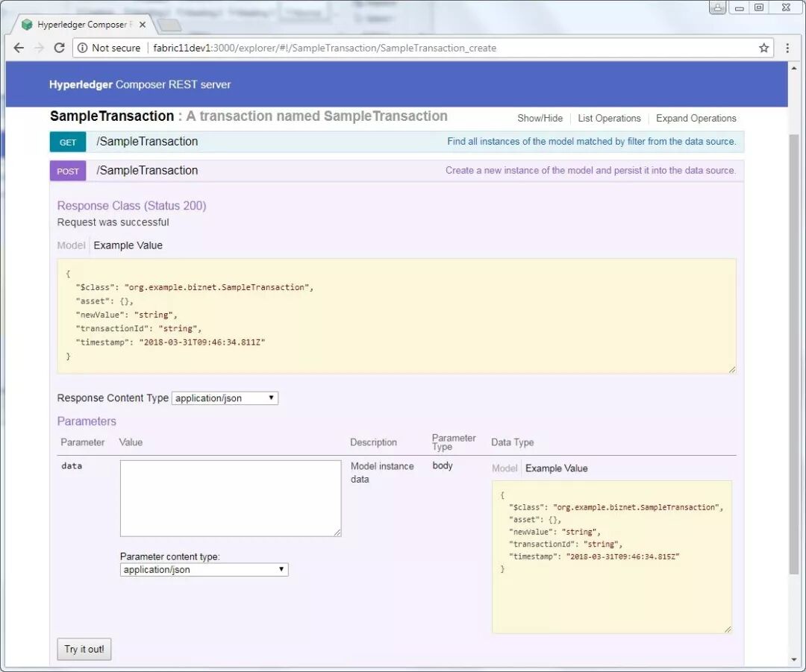The height and width of the screenshot is (672, 806).
Task: Open the POST /SampleTransaction path link
Action: tap(147, 170)
